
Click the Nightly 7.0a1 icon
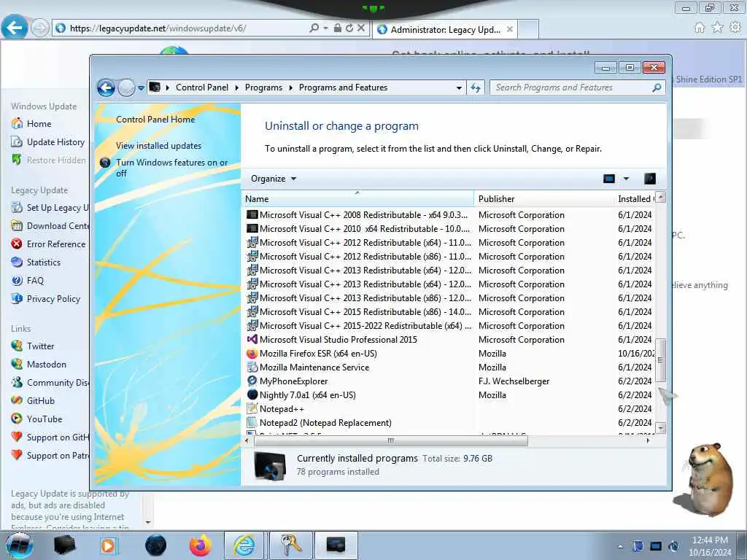252,394
